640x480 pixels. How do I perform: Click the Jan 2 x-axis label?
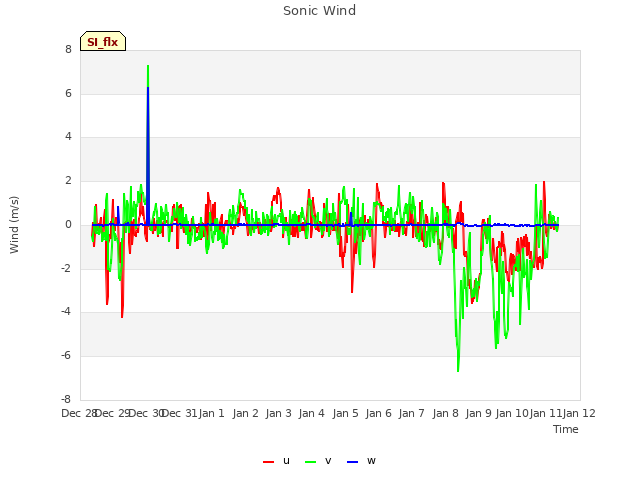[246, 413]
